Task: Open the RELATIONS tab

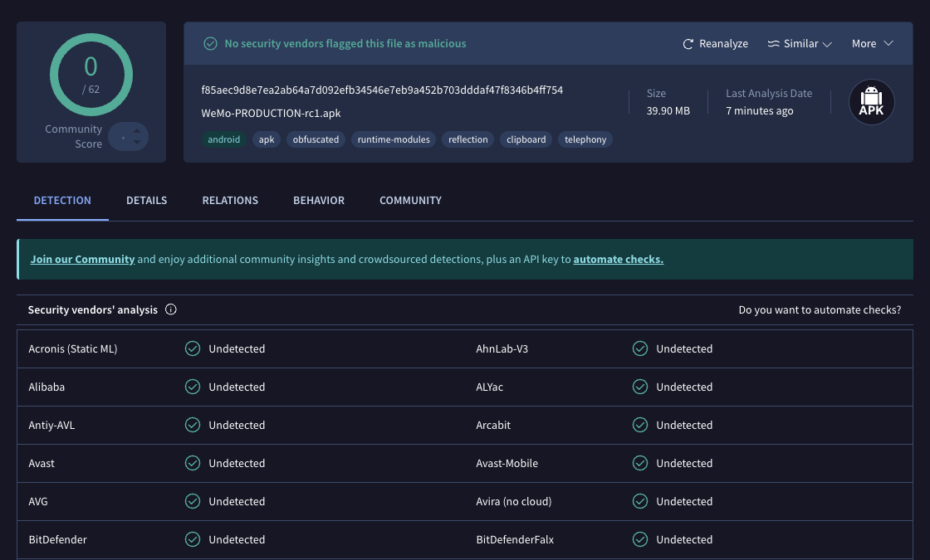Action: (x=230, y=200)
